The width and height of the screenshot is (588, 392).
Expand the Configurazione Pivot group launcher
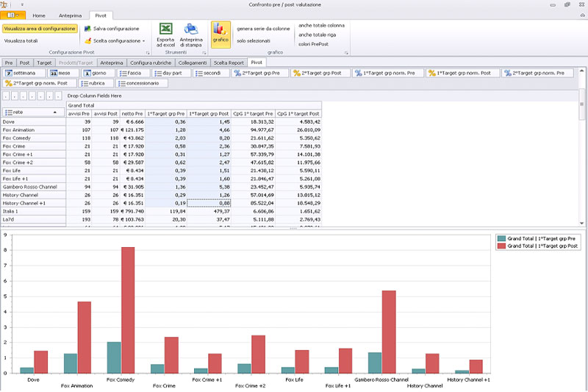148,53
